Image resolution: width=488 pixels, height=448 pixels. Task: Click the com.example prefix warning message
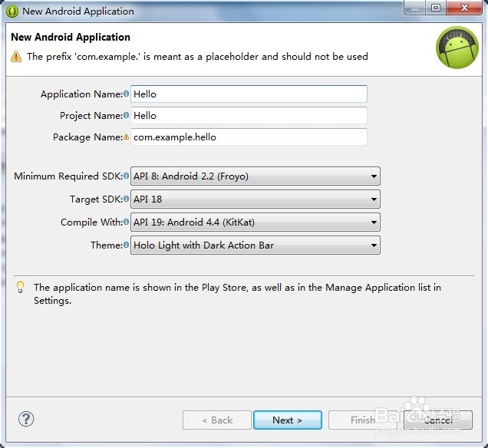coord(197,57)
